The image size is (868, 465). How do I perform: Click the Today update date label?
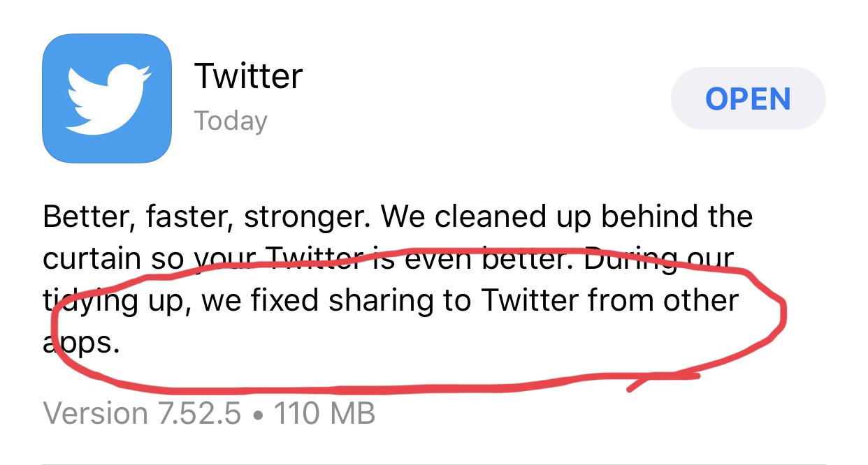point(231,121)
